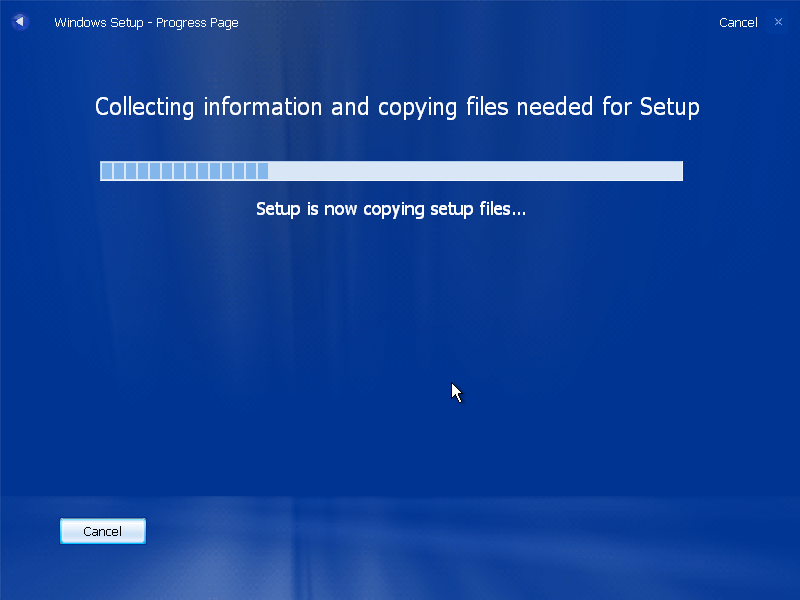The image size is (800, 600).
Task: Select the 'Windows Setup - Progress Page' title
Action: pos(146,23)
